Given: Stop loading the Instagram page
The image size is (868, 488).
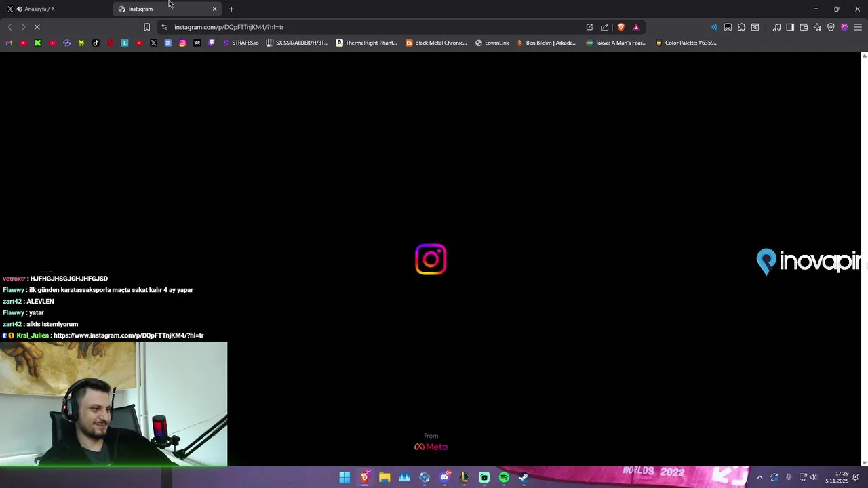Looking at the screenshot, I should pyautogui.click(x=37, y=27).
